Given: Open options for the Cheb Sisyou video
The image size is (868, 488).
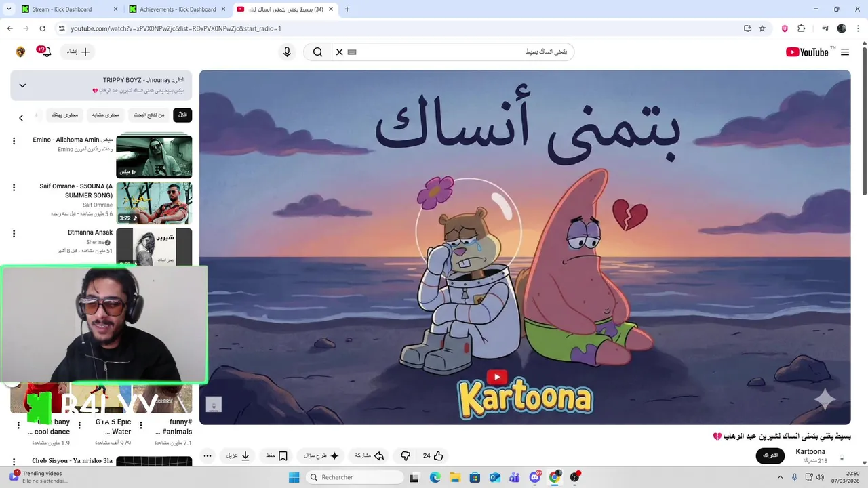Looking at the screenshot, I should 14,462.
